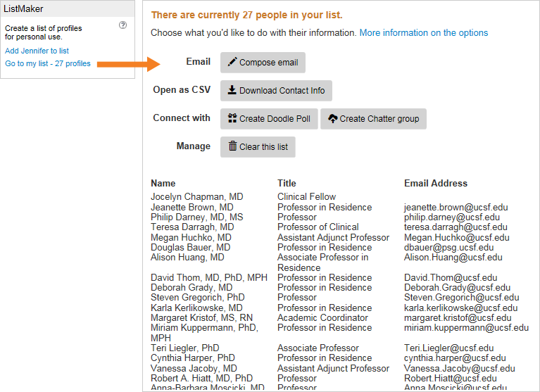Click email philip.darney@ucsf.edu
The width and height of the screenshot is (540, 392).
[x=452, y=217]
